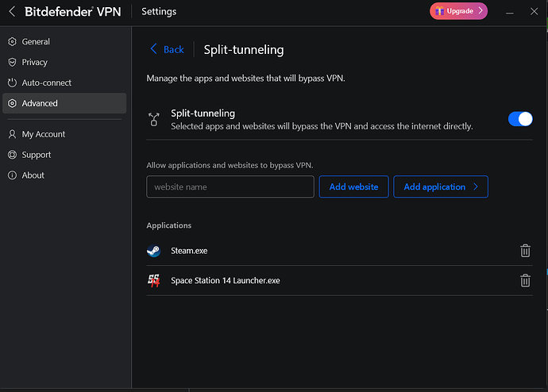Click the gift icon on Upgrade
The width and height of the screenshot is (548, 392).
click(439, 11)
